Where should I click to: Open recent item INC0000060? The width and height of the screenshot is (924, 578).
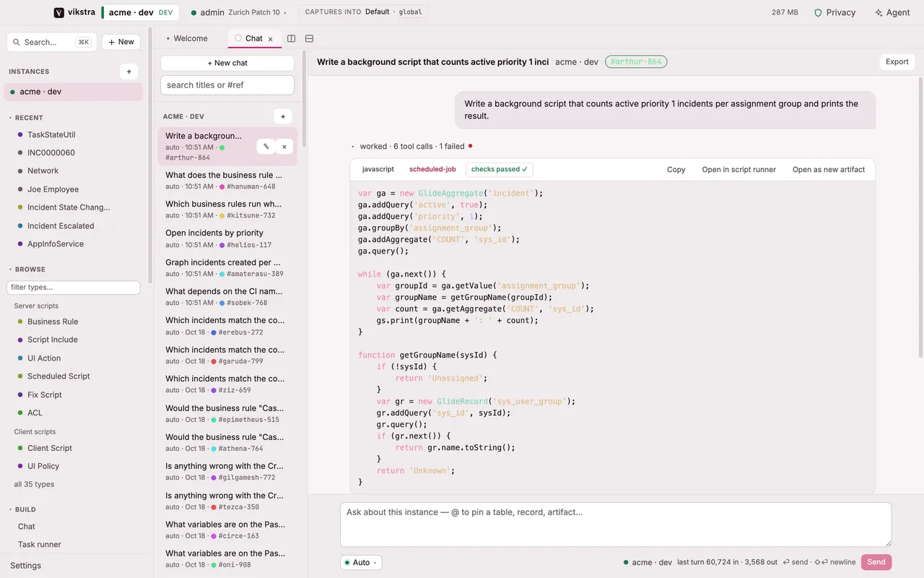point(51,152)
